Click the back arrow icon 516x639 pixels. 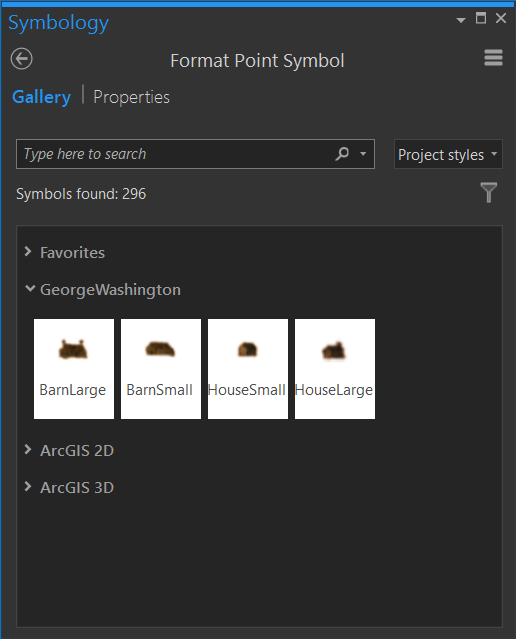point(22,59)
